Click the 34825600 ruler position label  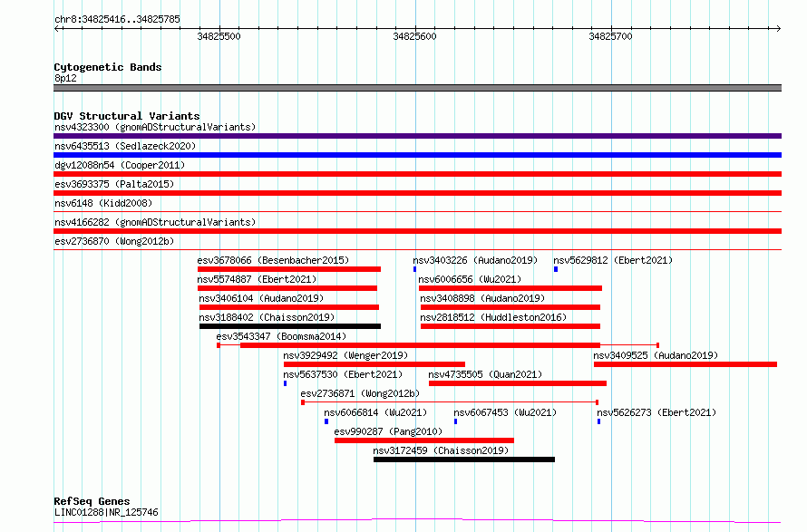coord(414,36)
